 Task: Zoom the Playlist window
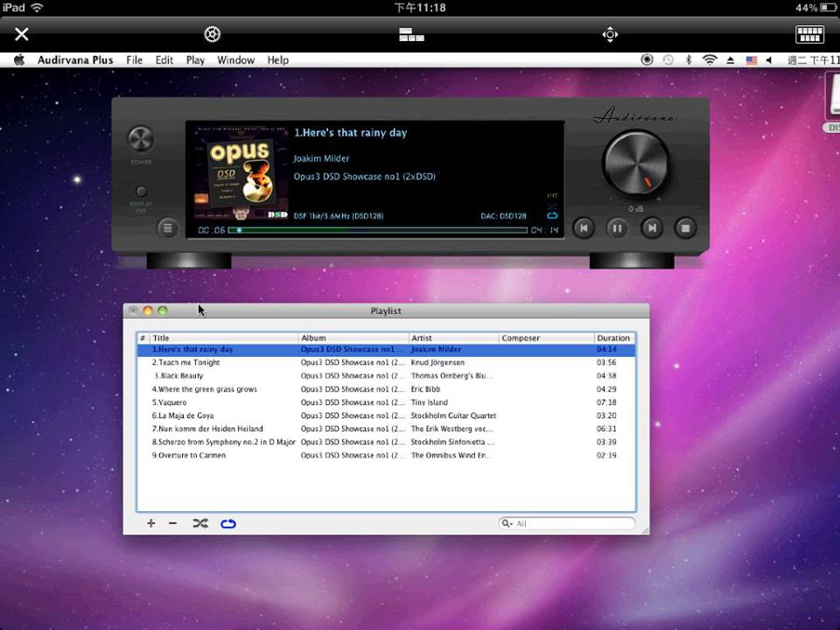pos(163,311)
